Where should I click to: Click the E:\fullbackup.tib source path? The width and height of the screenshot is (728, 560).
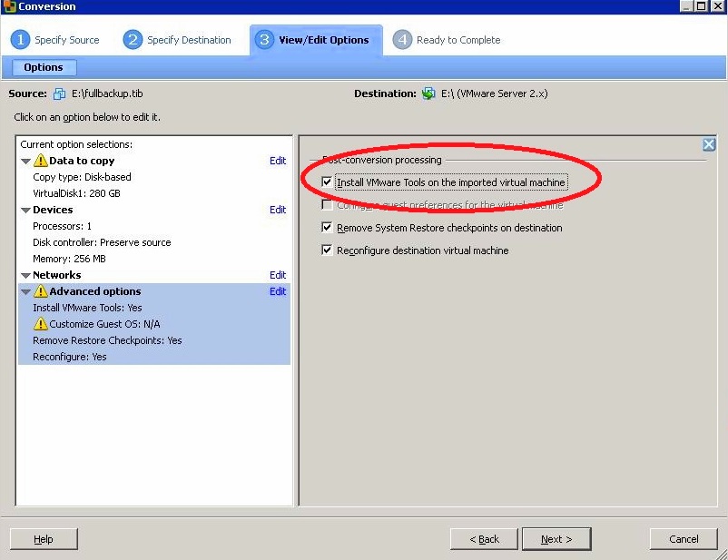click(107, 93)
